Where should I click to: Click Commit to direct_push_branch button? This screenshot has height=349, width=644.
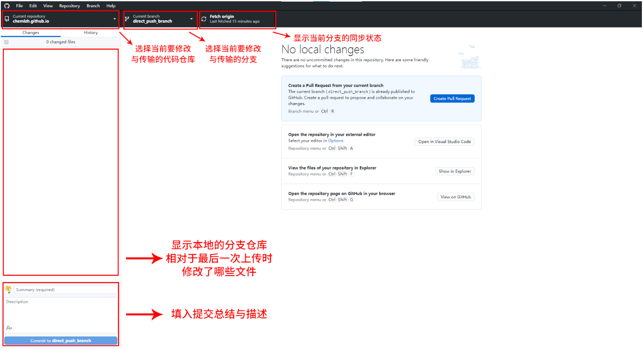[61, 341]
